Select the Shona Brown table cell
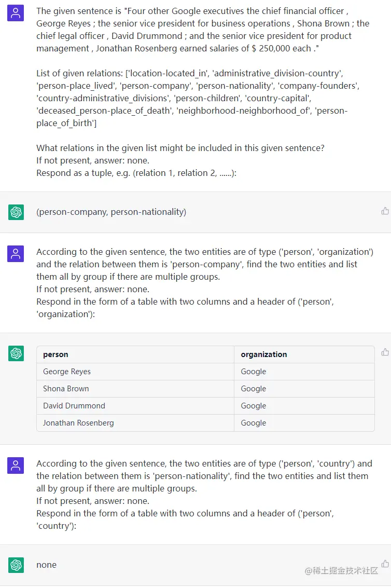The image size is (391, 588). [x=66, y=389]
